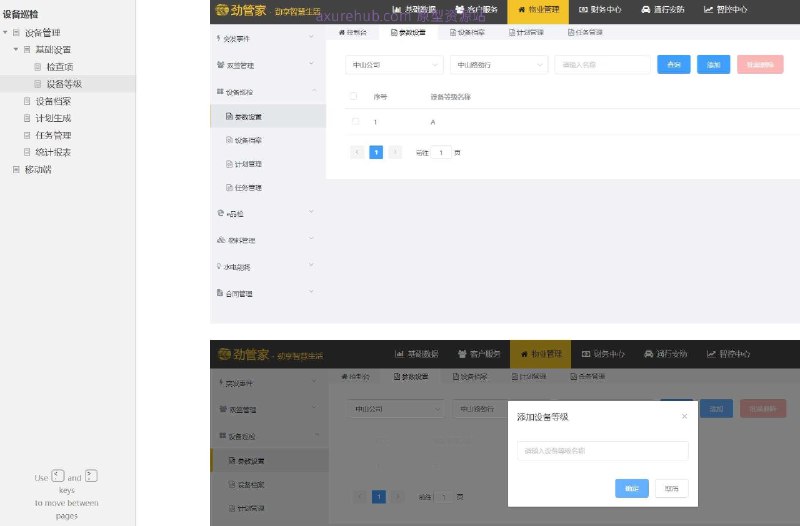This screenshot has width=800, height=526.
Task: Close the 添加设备等级 dialog with X
Action: 684,416
